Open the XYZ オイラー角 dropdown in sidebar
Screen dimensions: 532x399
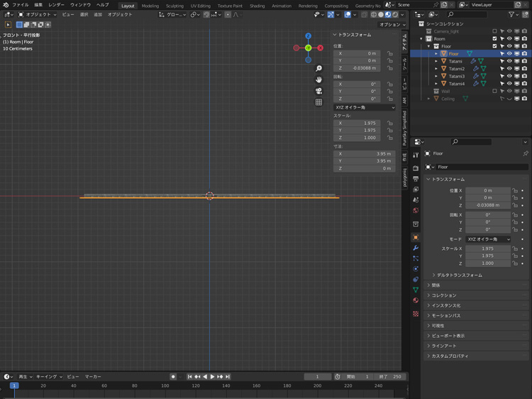[364, 107]
